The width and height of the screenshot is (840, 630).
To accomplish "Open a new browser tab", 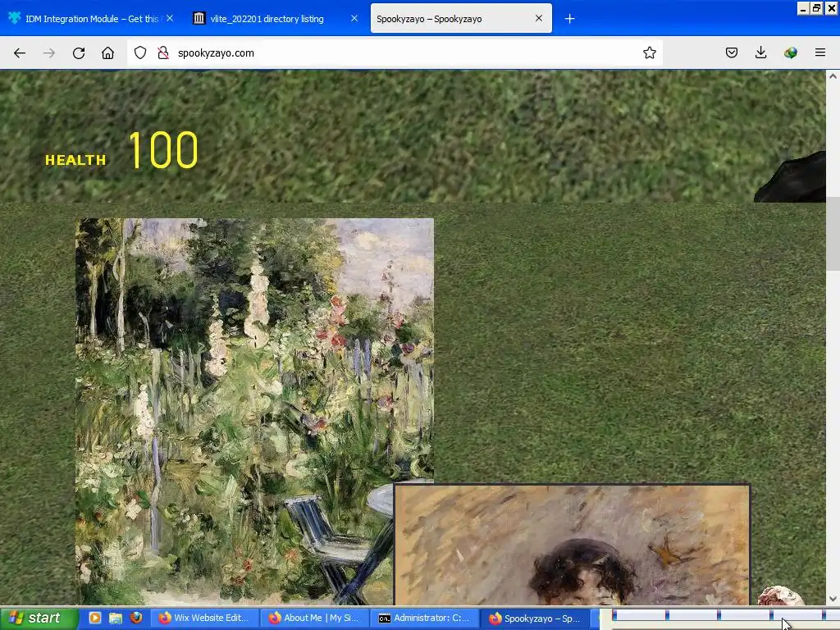I will (x=569, y=19).
